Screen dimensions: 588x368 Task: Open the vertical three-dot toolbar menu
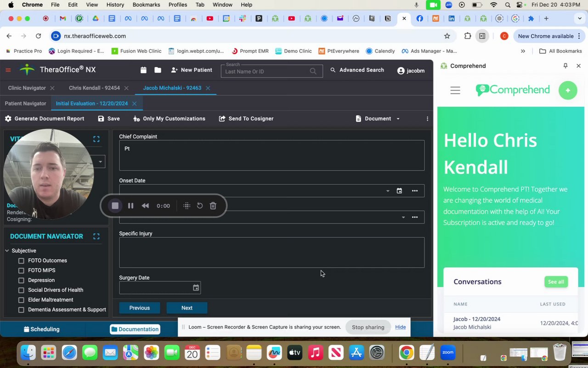coord(427,119)
